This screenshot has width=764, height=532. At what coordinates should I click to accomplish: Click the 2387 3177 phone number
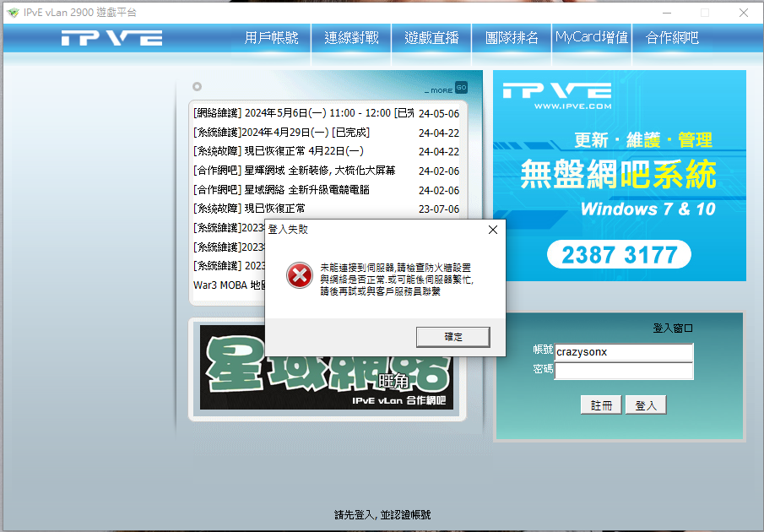click(620, 254)
